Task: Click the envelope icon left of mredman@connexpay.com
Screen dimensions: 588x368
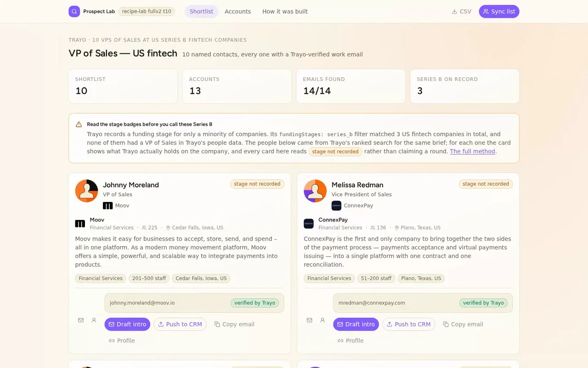Action: tap(310, 320)
